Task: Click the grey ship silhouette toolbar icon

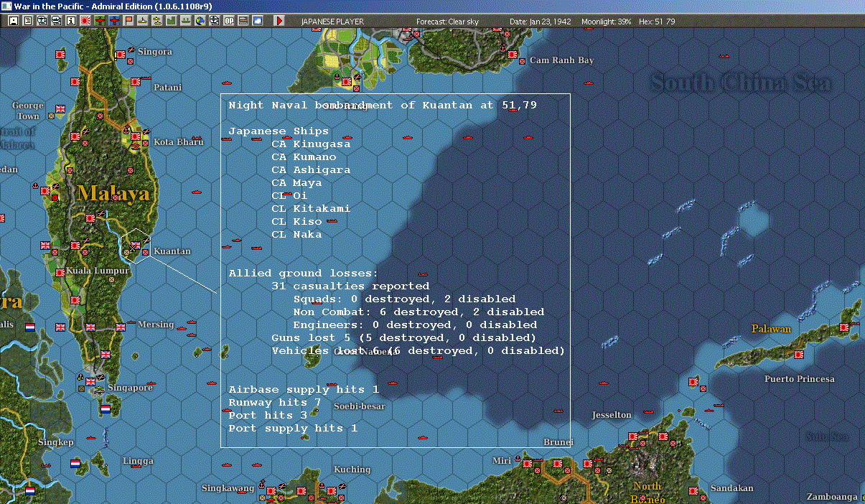Action: [186, 21]
